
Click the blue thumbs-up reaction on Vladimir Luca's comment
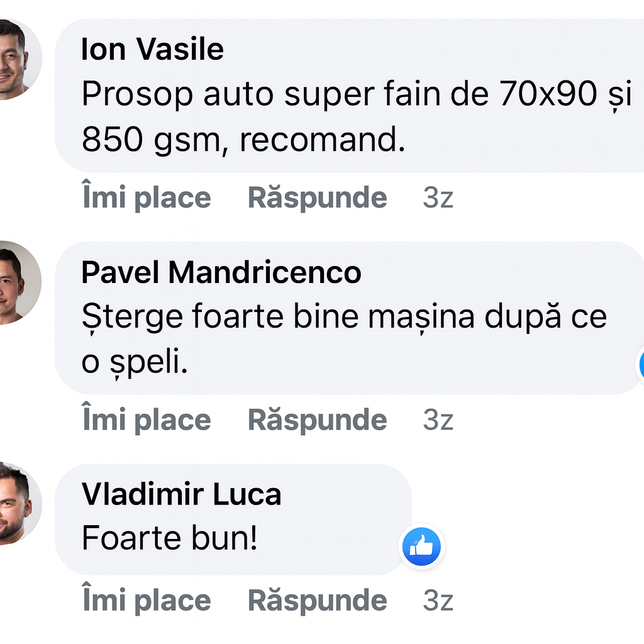point(421,547)
